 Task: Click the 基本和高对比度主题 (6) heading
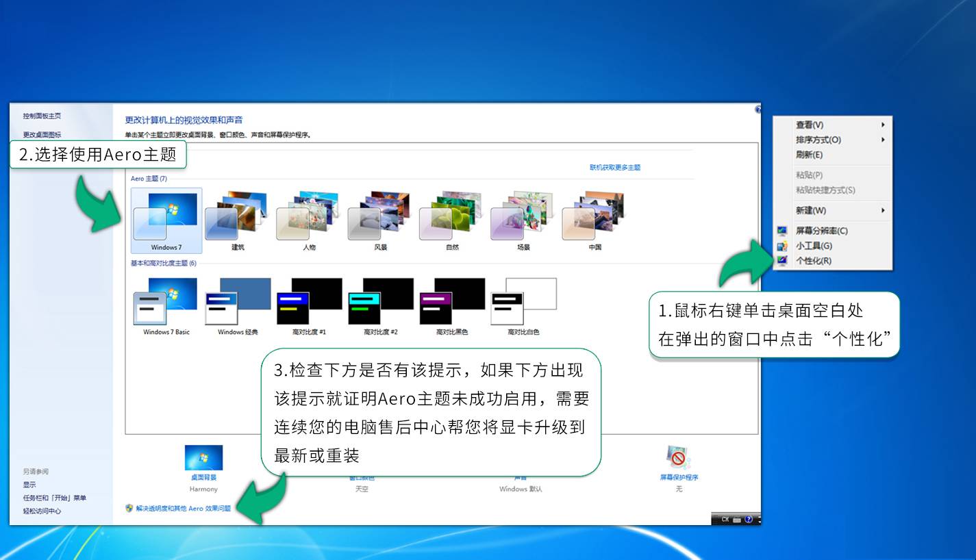pyautogui.click(x=164, y=263)
